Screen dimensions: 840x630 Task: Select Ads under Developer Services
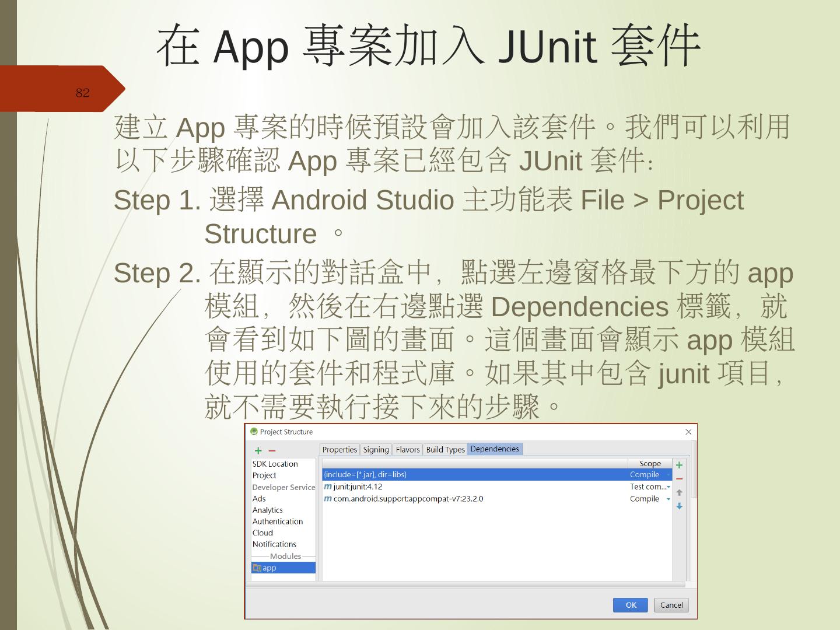[x=259, y=499]
